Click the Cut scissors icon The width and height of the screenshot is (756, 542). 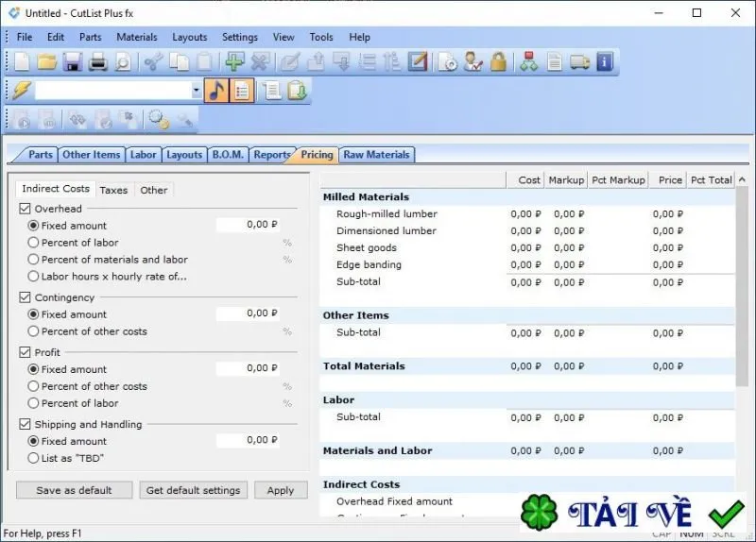pyautogui.click(x=154, y=62)
